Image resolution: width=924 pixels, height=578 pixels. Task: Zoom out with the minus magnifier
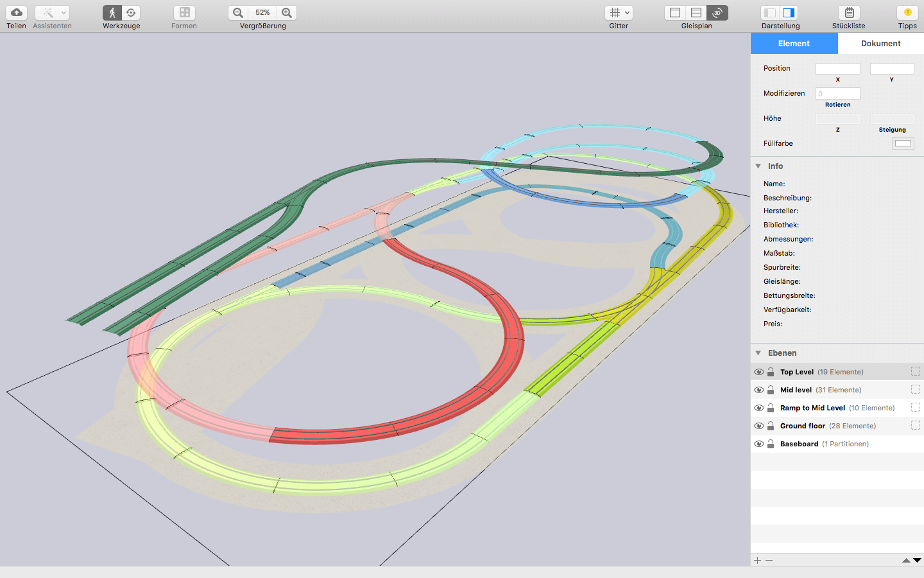(x=238, y=13)
